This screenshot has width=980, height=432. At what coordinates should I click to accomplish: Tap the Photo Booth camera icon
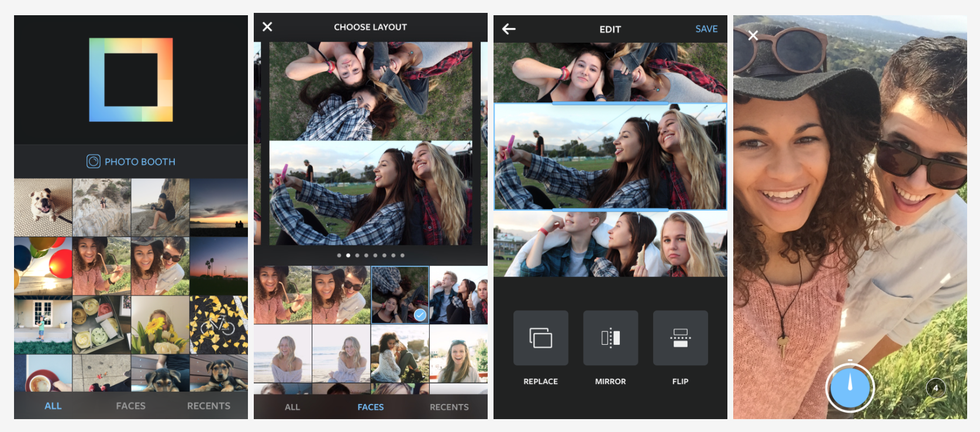[x=94, y=162]
